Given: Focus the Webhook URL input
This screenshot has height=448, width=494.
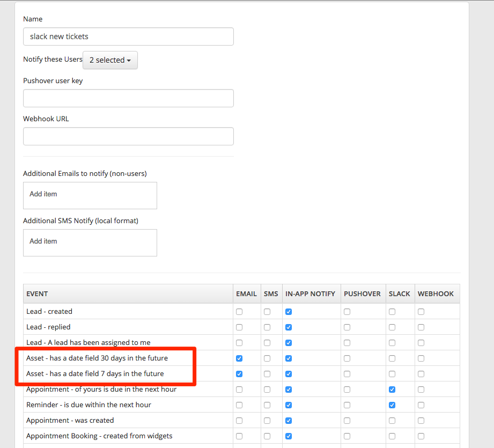Looking at the screenshot, I should tap(128, 136).
